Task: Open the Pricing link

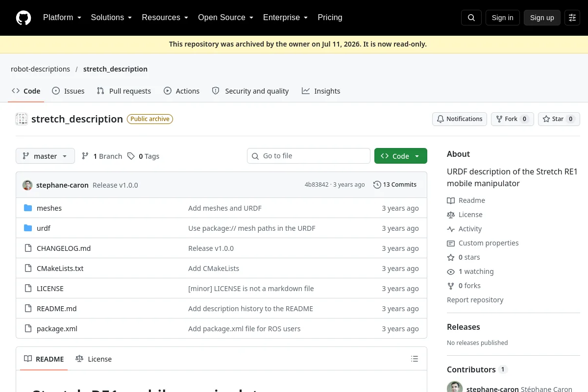Action: pos(330,18)
